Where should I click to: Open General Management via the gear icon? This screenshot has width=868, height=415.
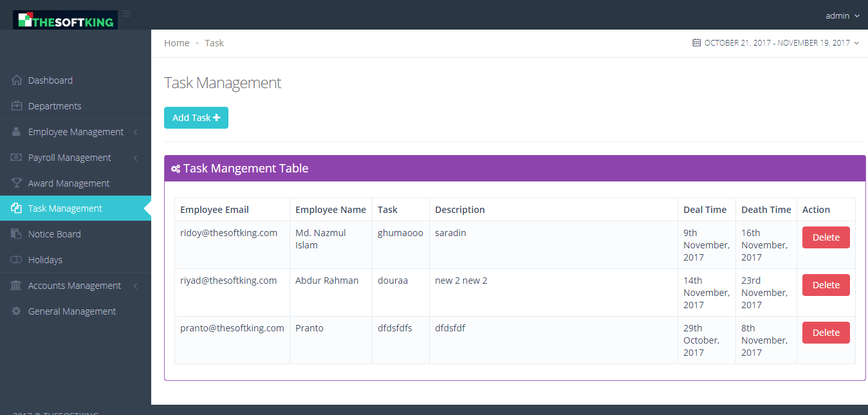tap(15, 311)
